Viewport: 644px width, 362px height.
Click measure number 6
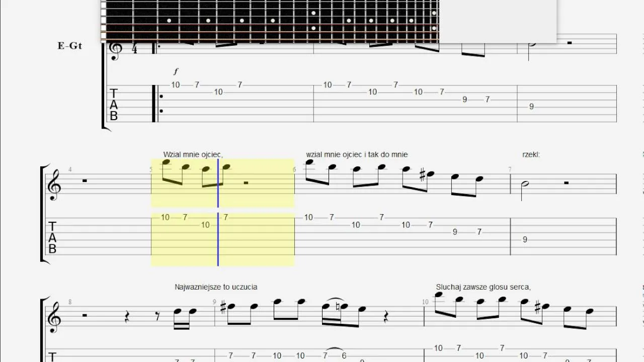294,169
